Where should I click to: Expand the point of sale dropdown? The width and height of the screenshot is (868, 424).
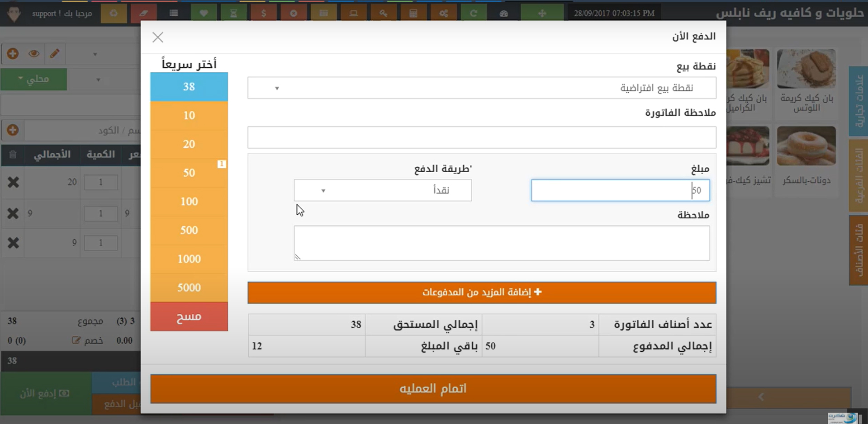[x=481, y=88]
